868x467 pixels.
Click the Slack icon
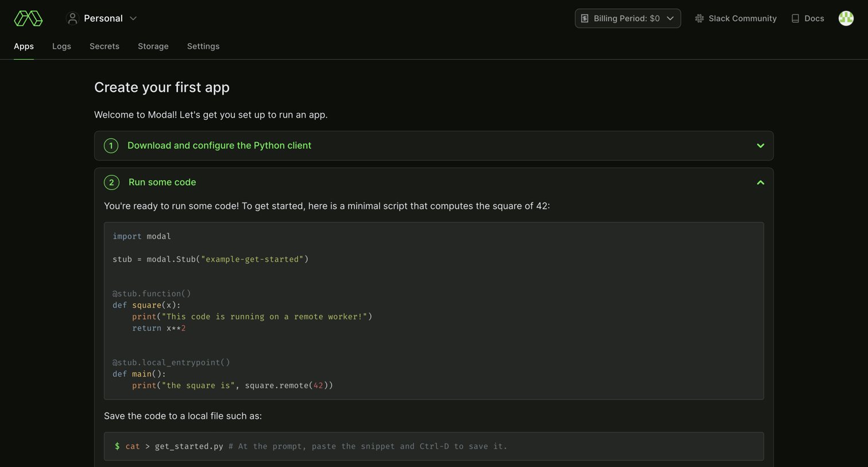(699, 18)
